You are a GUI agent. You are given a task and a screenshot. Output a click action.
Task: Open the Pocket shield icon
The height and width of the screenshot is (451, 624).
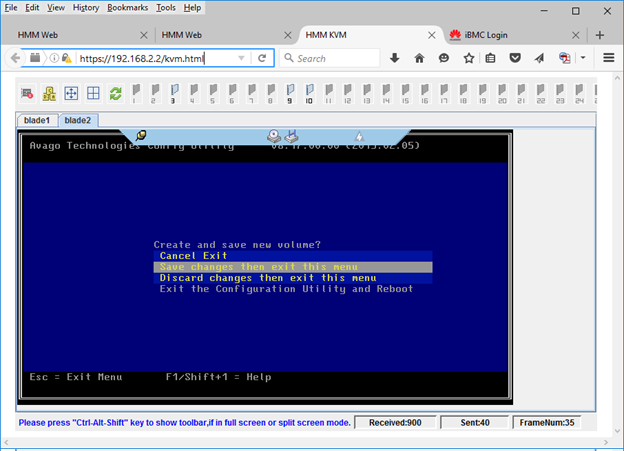tap(515, 58)
